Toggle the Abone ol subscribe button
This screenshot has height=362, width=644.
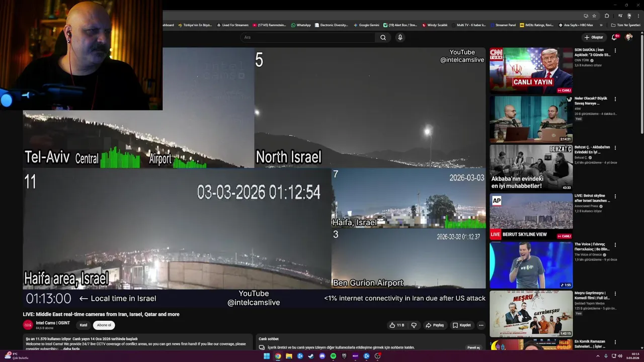(104, 325)
